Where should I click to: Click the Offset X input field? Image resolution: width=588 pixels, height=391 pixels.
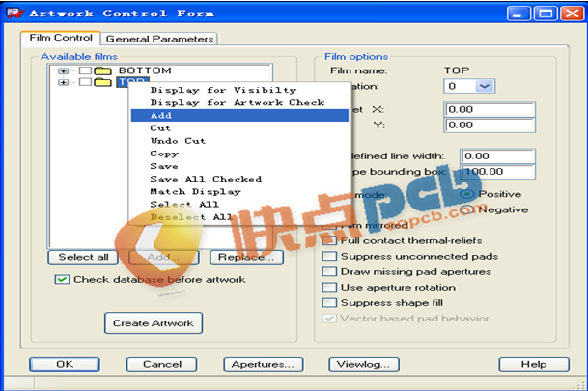pos(490,110)
